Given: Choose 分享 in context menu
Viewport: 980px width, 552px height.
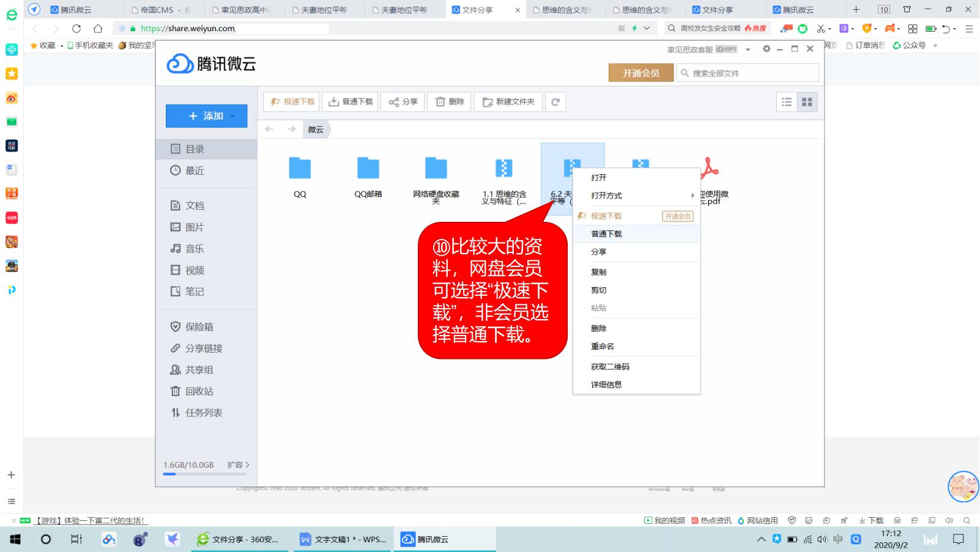Looking at the screenshot, I should coord(636,252).
